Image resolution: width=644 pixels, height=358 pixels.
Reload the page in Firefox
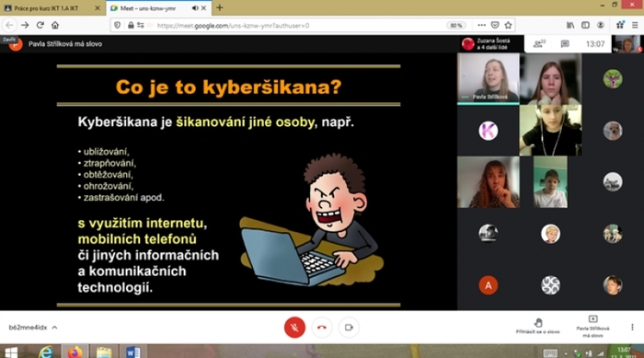pyautogui.click(x=40, y=25)
